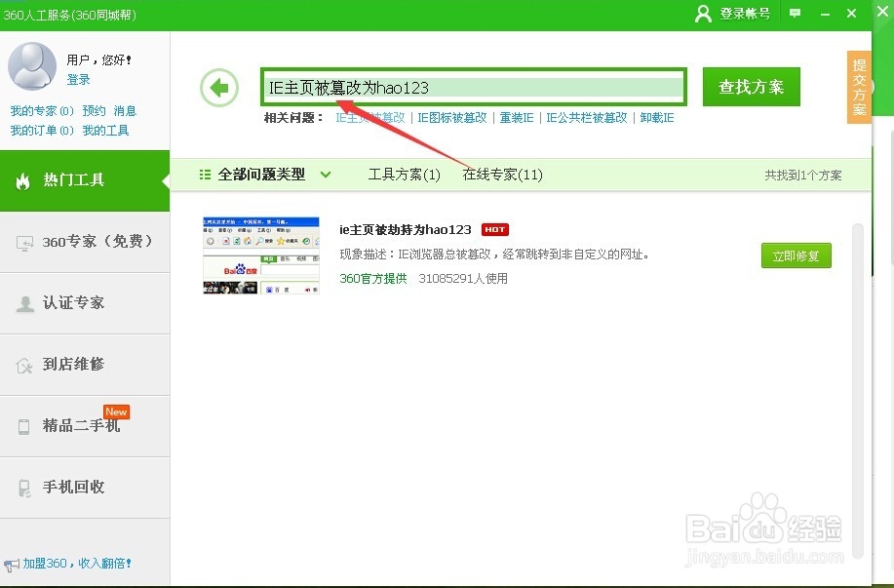The width and height of the screenshot is (894, 588).
Task: Open 我的专家 (0) link
Action: point(42,110)
